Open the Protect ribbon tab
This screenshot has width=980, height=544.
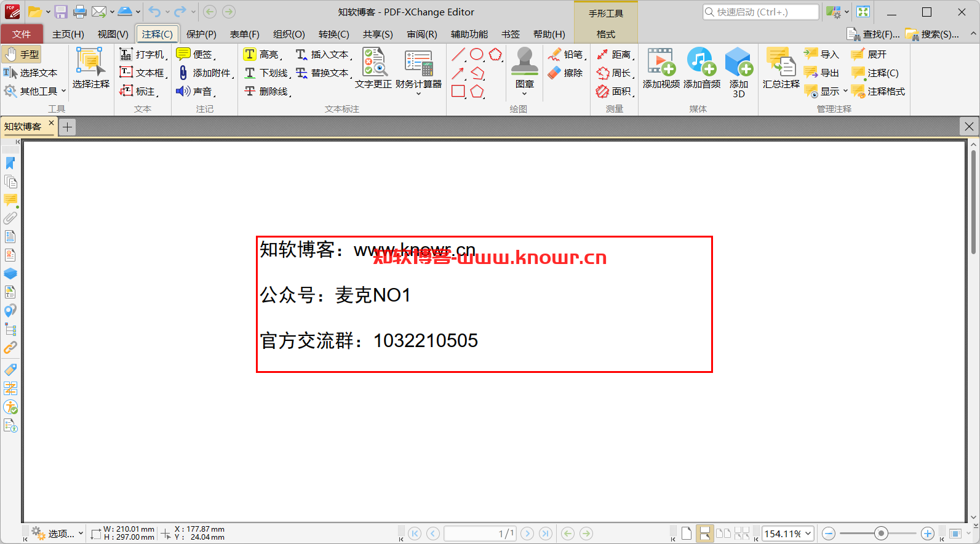point(202,34)
